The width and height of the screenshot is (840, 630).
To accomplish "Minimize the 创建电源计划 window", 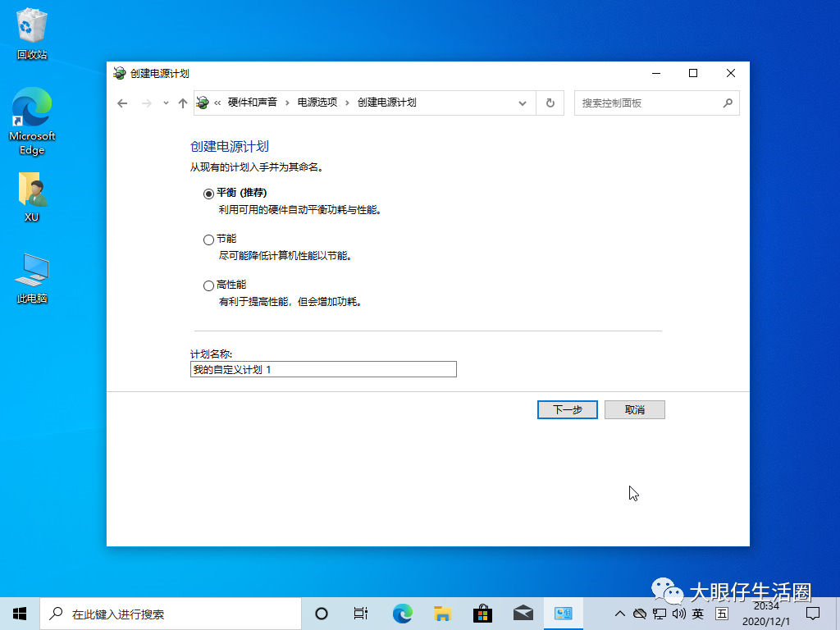I will coord(656,73).
